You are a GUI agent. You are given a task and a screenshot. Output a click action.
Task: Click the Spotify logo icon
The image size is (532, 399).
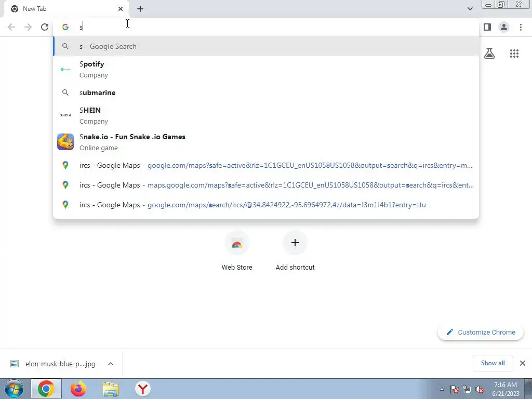[65, 69]
